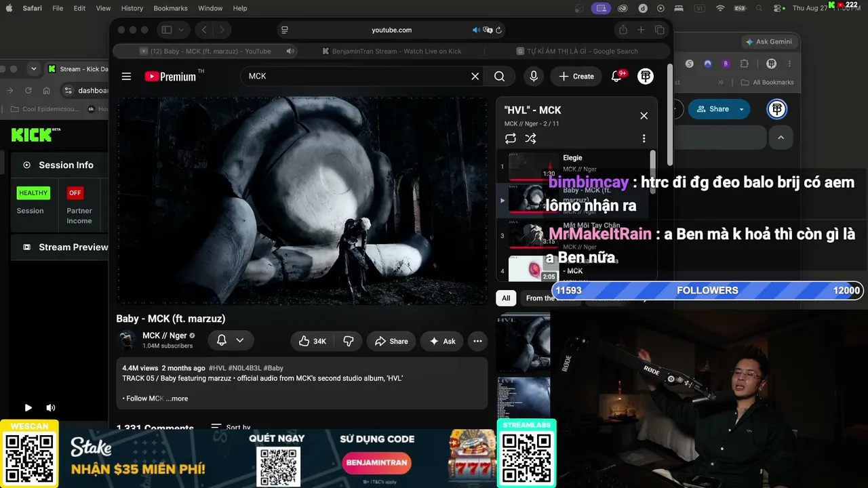Open the sidebar options dropdown in Safari
This screenshot has height=488, width=868.
181,30
